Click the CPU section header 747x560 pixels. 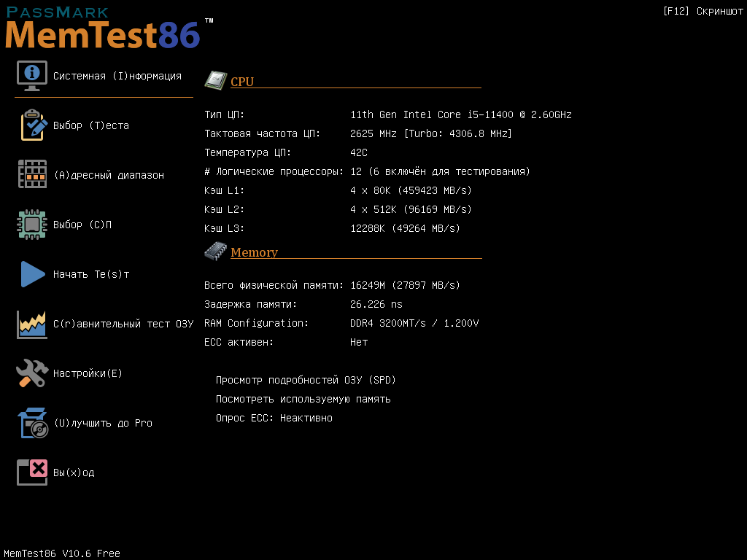[242, 82]
